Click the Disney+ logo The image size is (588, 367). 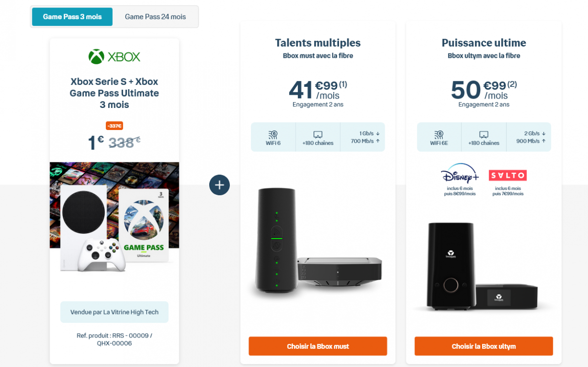pos(459,174)
